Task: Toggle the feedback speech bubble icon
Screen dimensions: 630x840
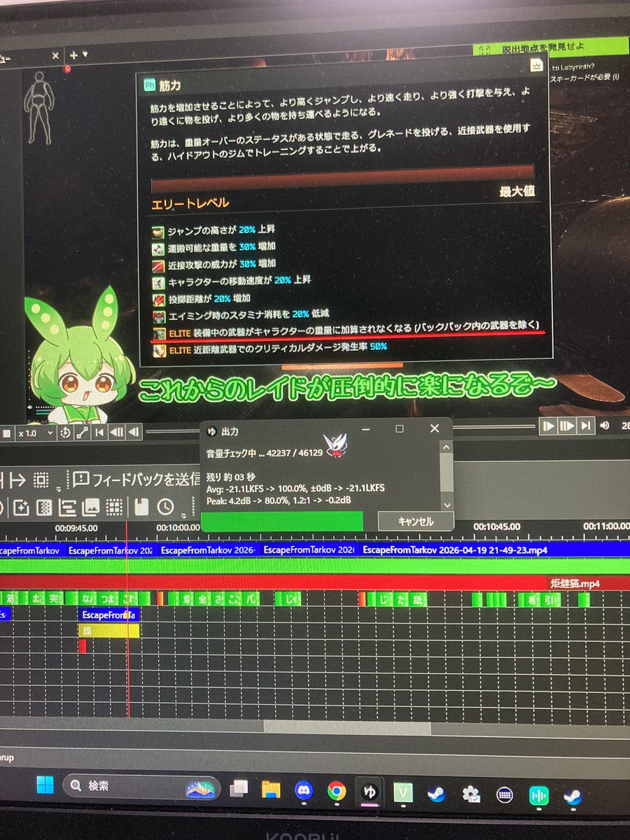Action: (83, 478)
